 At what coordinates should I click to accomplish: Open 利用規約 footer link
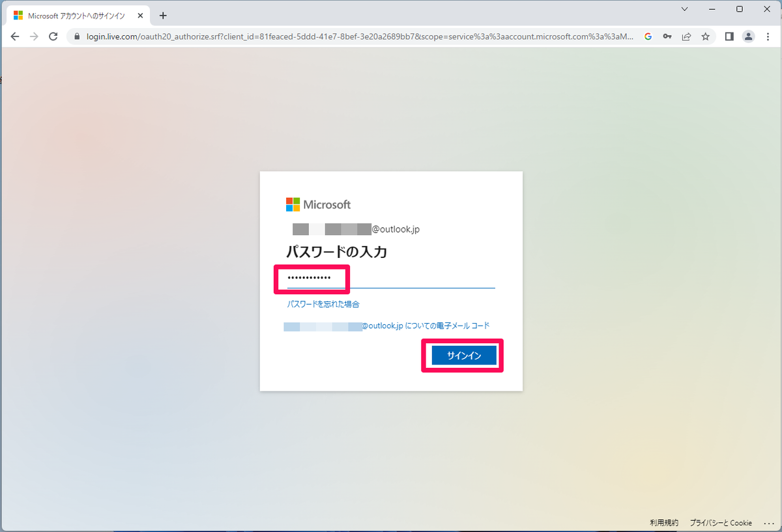664,523
